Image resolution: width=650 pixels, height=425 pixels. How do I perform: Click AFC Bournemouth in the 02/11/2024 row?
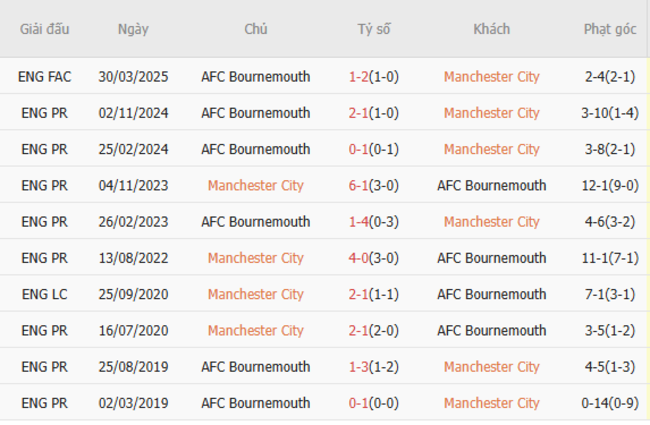click(x=256, y=113)
